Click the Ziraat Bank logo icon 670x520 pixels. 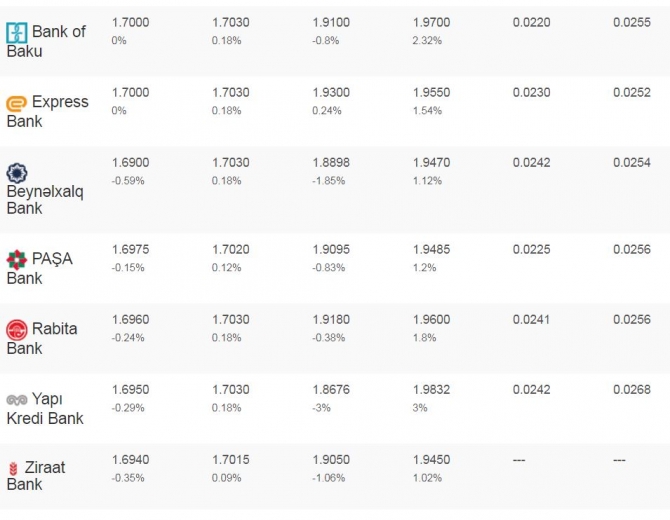coord(13,468)
